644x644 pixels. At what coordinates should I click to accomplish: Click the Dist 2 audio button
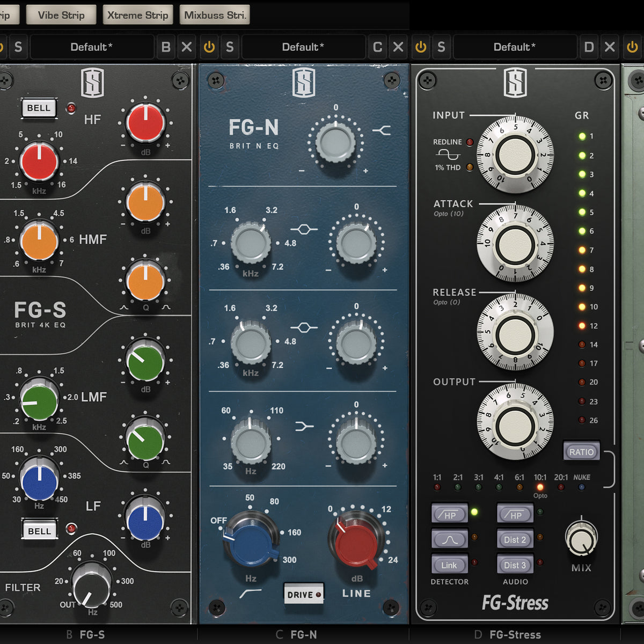click(x=515, y=539)
